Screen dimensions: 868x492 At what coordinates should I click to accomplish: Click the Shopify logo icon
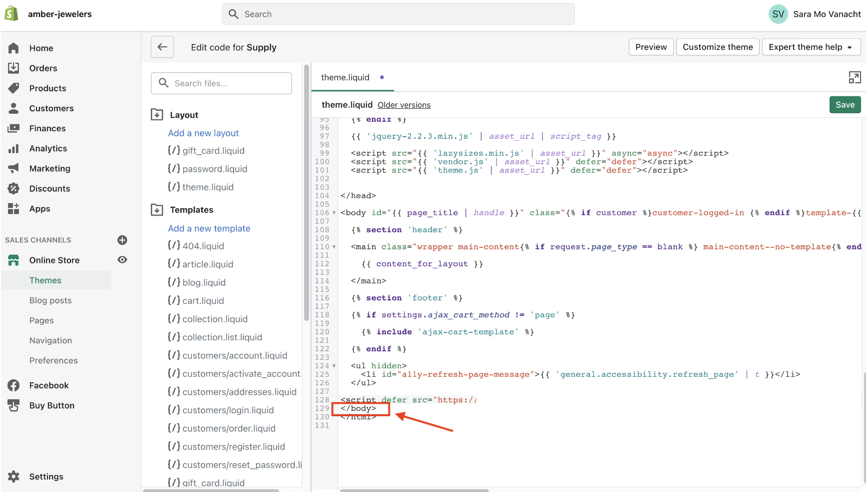tap(11, 13)
